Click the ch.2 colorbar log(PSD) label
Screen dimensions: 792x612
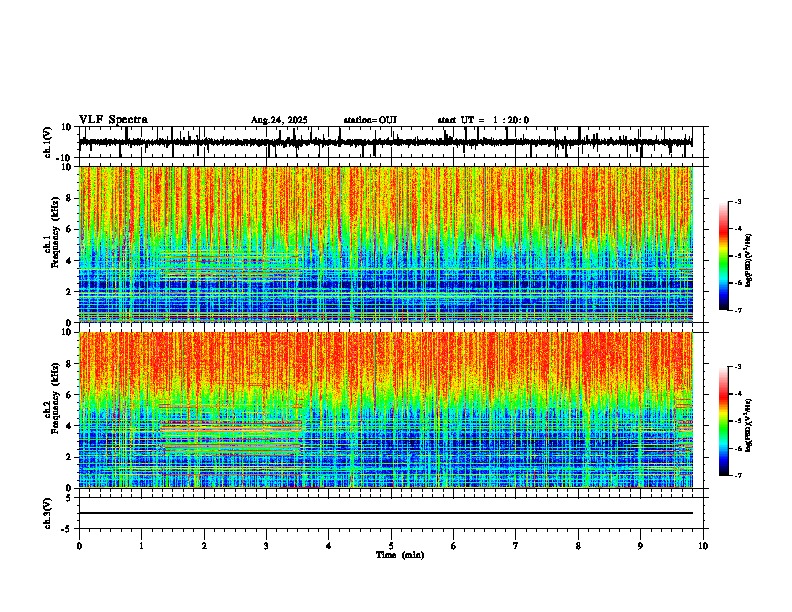pos(749,426)
